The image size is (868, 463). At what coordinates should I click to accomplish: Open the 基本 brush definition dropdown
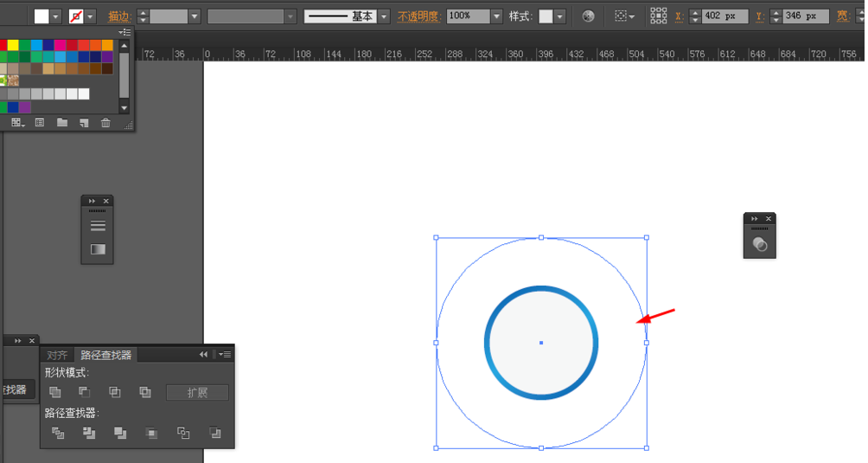point(384,16)
